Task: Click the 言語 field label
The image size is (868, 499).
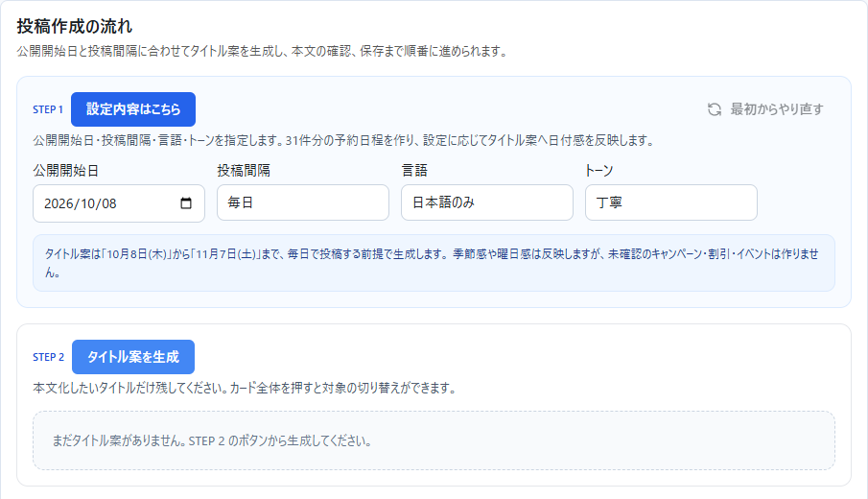Action: click(x=414, y=171)
